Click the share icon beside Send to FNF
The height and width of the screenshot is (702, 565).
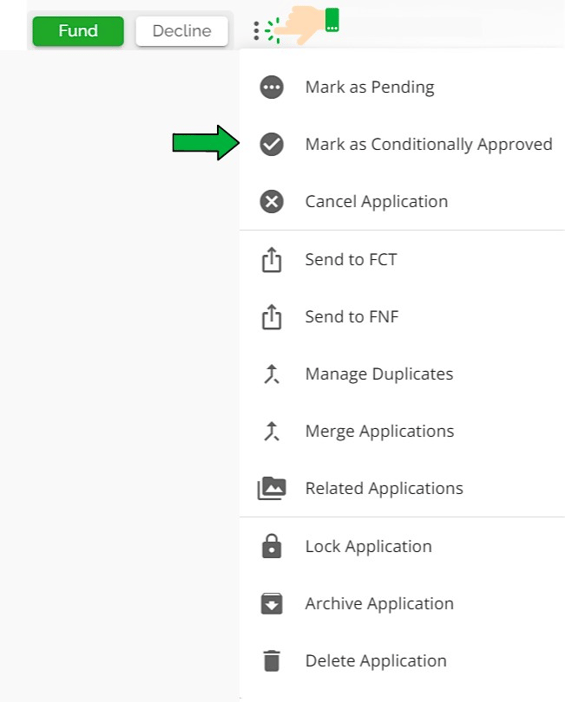(271, 317)
